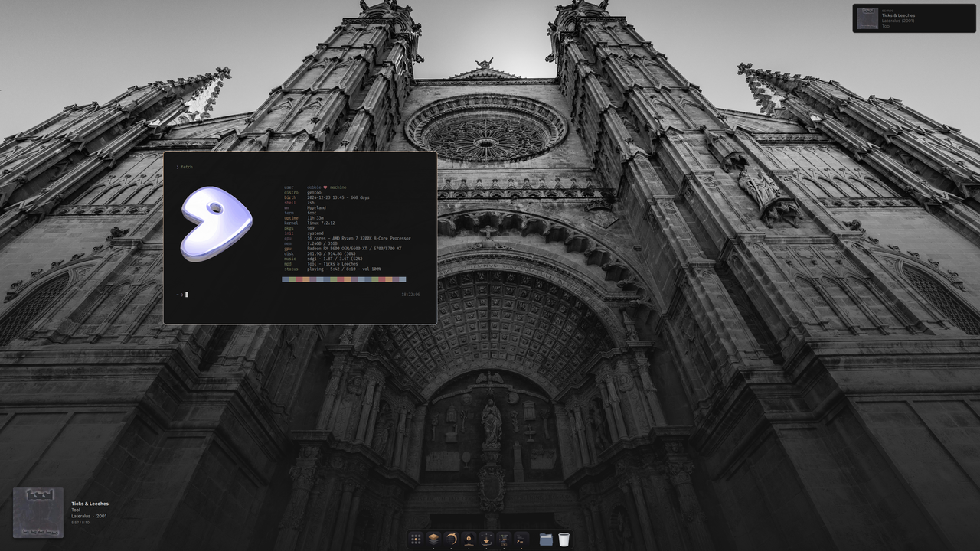This screenshot has width=980, height=551.
Task: Click the 'systemd' init value
Action: point(315,233)
